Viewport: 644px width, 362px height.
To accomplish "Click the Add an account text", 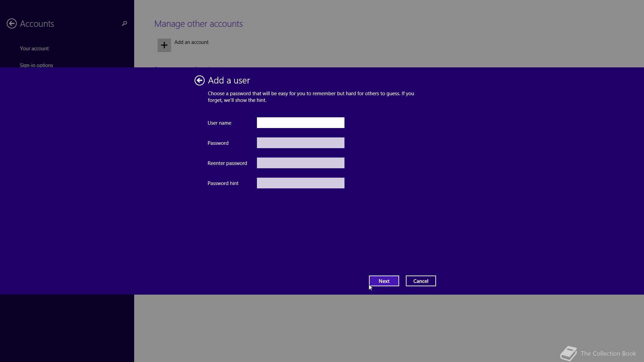I will click(191, 42).
